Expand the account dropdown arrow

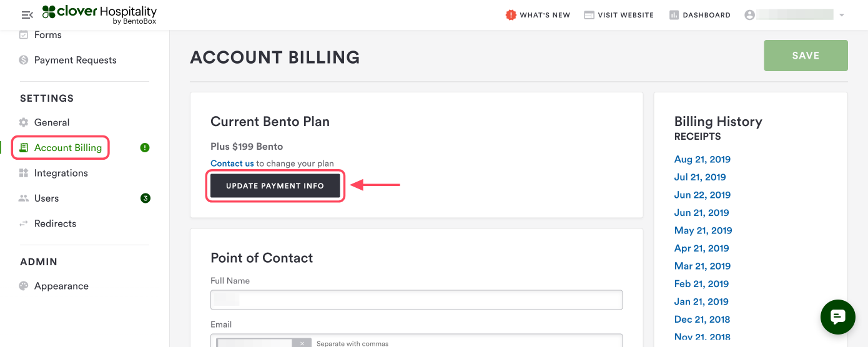coord(842,15)
